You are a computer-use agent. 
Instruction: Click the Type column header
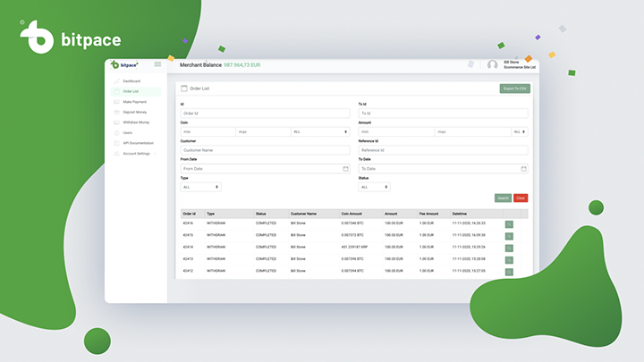coord(211,214)
